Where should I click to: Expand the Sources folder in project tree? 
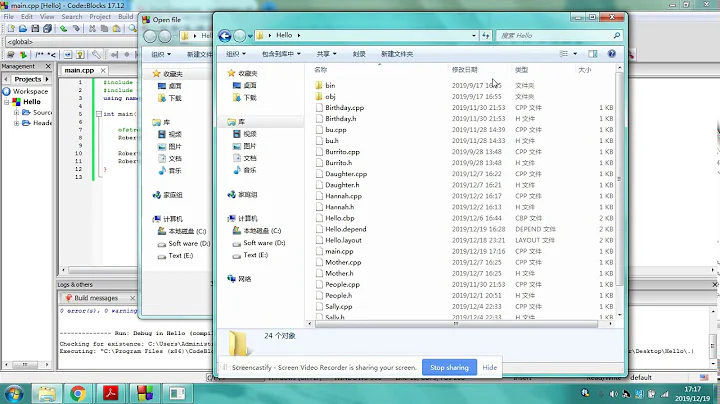point(16,112)
